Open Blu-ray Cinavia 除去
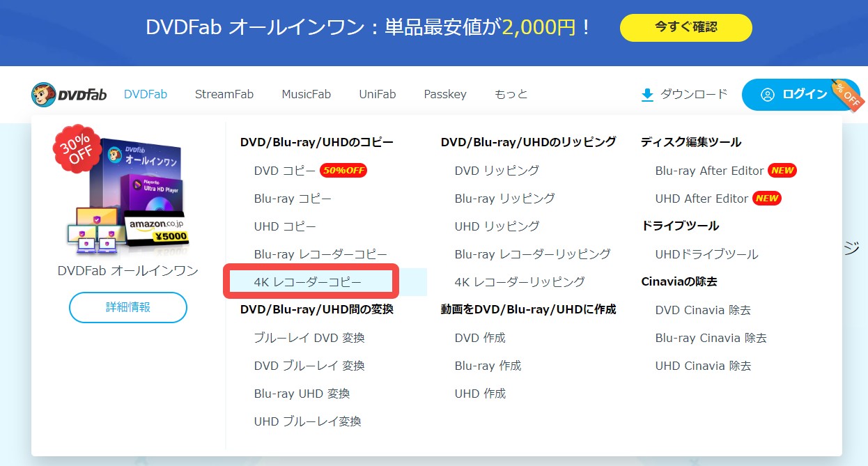Image resolution: width=868 pixels, height=466 pixels. coord(711,338)
